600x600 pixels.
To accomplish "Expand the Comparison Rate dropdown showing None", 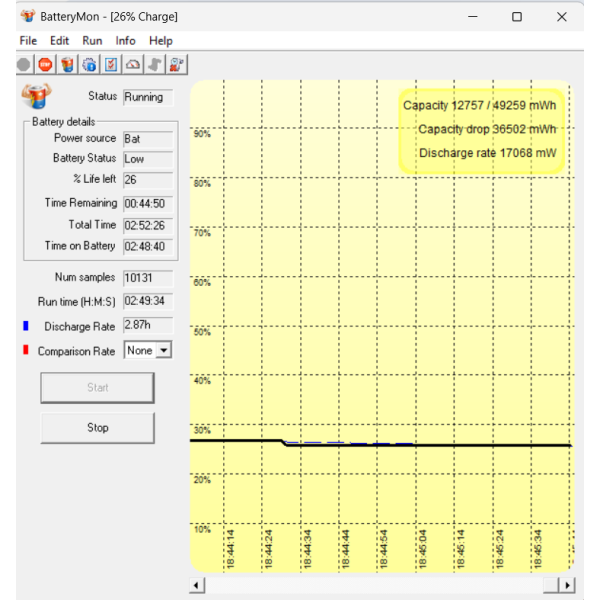I will point(164,350).
